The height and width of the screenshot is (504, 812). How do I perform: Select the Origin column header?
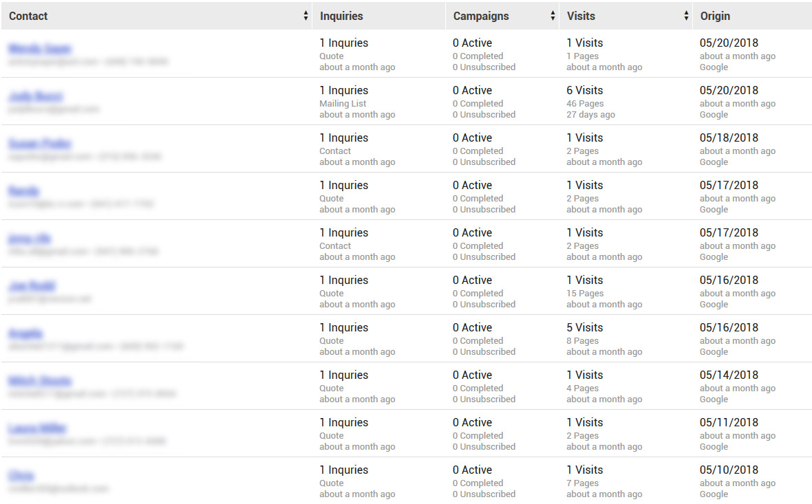715,16
